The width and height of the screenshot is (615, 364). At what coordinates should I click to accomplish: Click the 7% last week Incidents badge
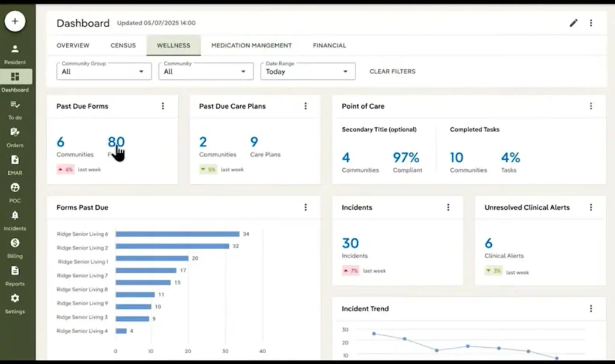pos(351,271)
